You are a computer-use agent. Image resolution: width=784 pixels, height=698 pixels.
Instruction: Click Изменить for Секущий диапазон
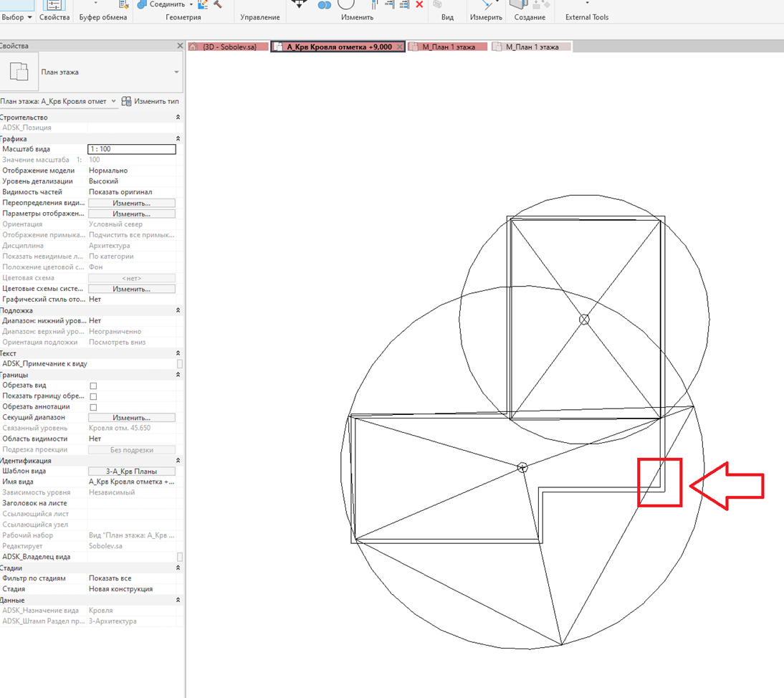click(x=131, y=418)
